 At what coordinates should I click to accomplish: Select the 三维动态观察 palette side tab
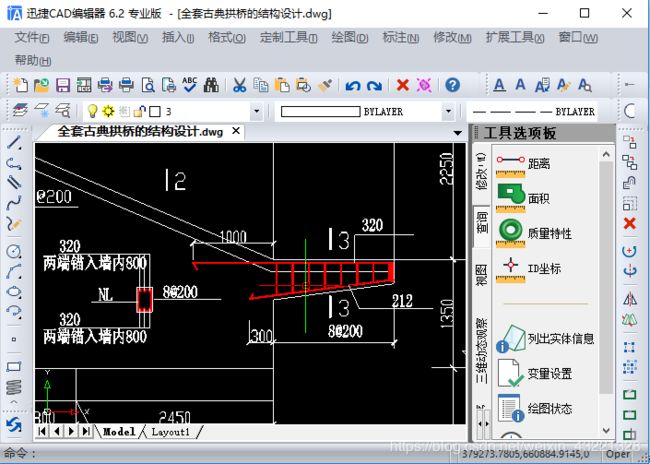click(481, 350)
